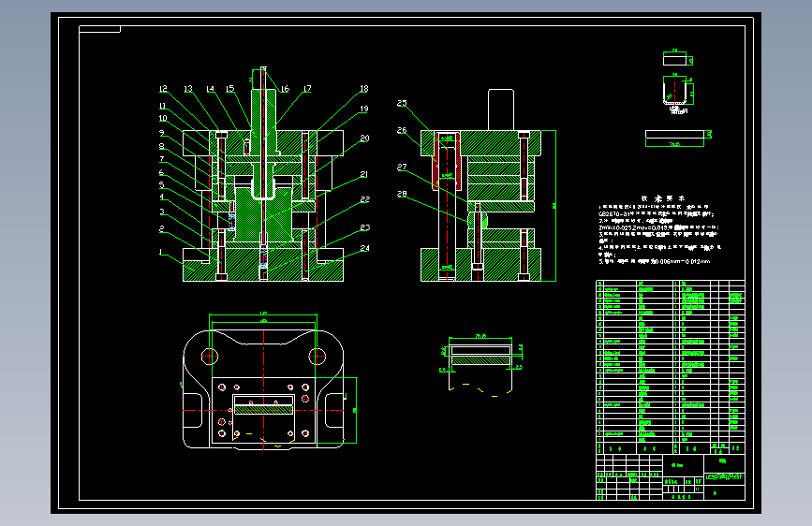This screenshot has width=812, height=526.
Task: Select the right guide pin circle in plan view
Action: pos(317,357)
